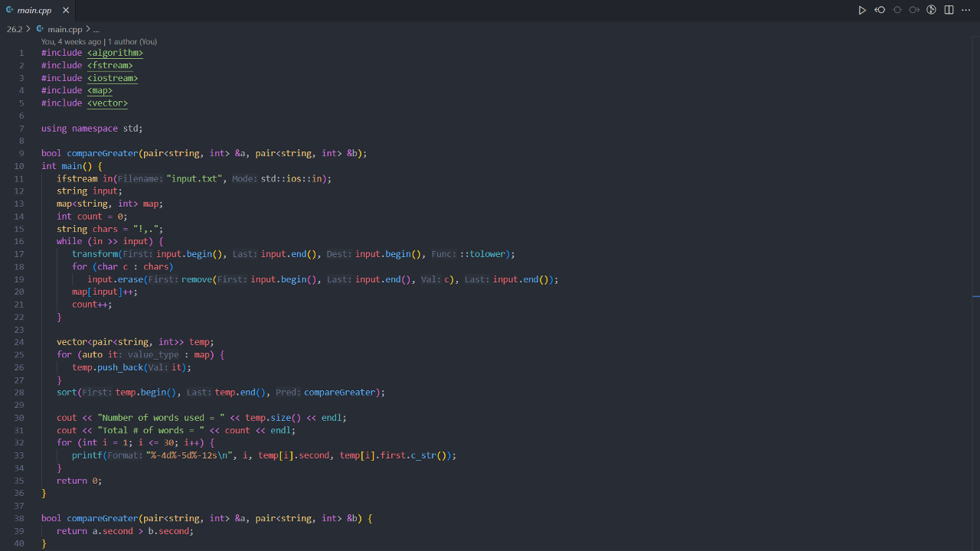Click the C++ file icon in main.cpp tab

(x=10, y=11)
